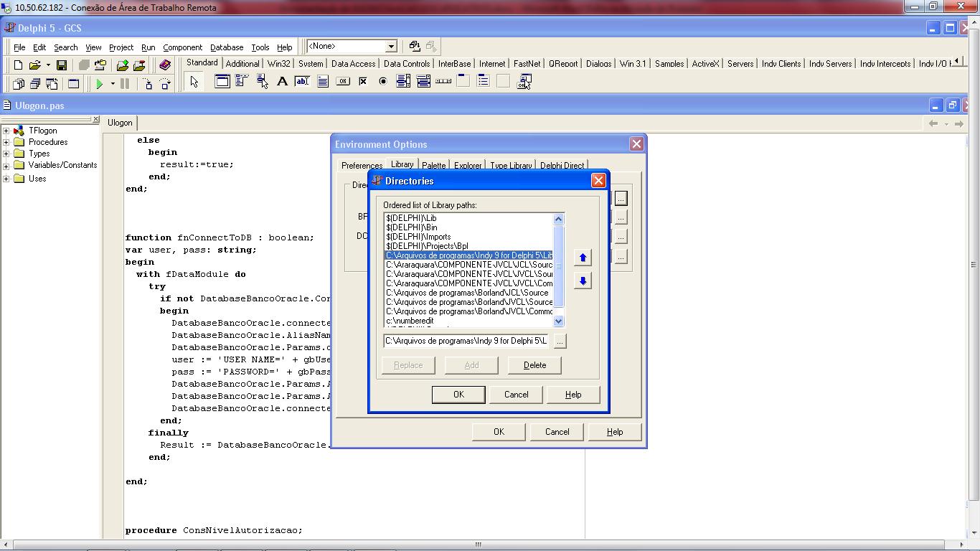Click browse button beside the path edit field
Viewport: 980px width, 551px height.
(x=560, y=342)
